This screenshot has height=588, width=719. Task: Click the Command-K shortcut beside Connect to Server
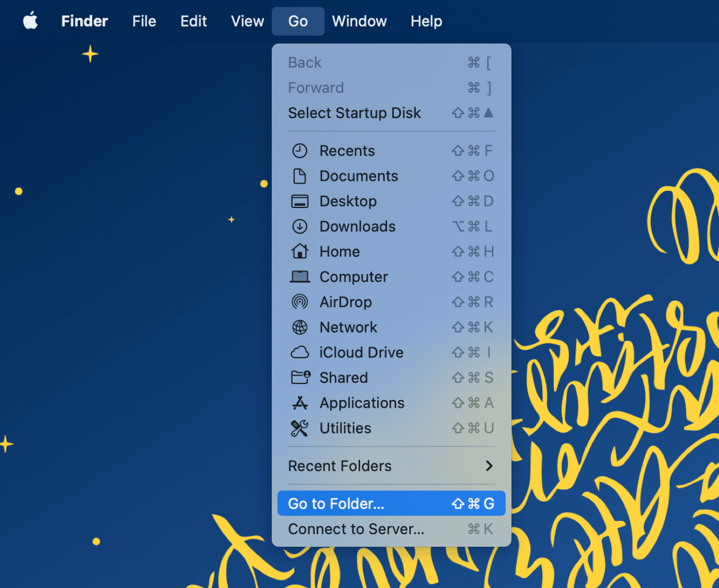pos(480,529)
